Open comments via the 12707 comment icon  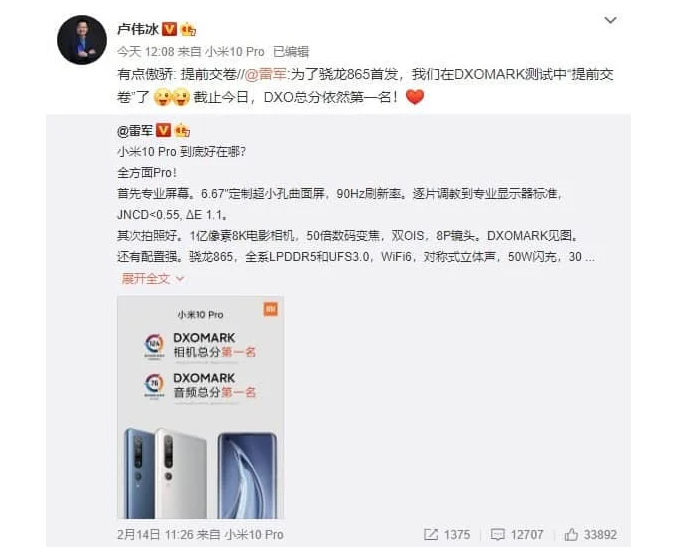[x=497, y=534]
